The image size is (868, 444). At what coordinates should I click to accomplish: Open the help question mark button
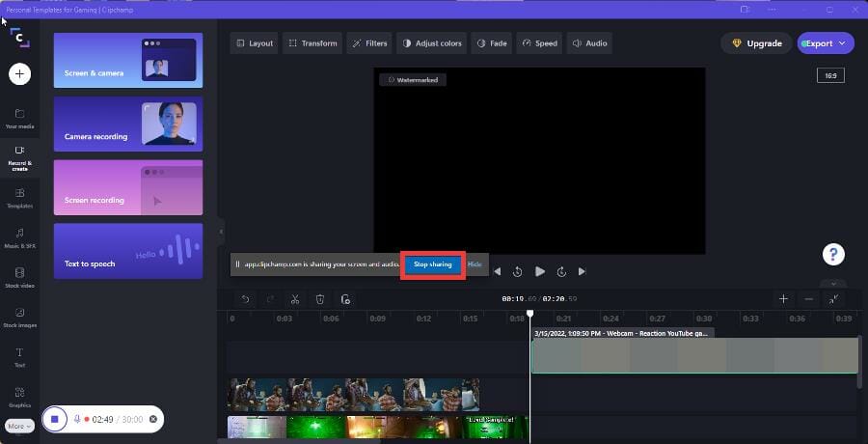[x=833, y=255]
